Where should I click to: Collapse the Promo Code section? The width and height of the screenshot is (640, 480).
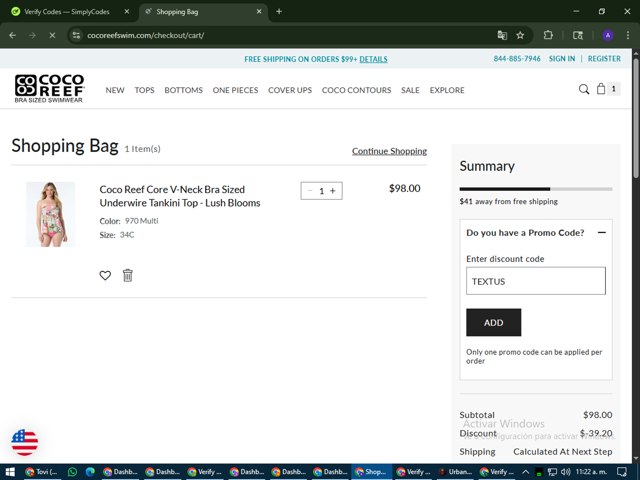[602, 233]
